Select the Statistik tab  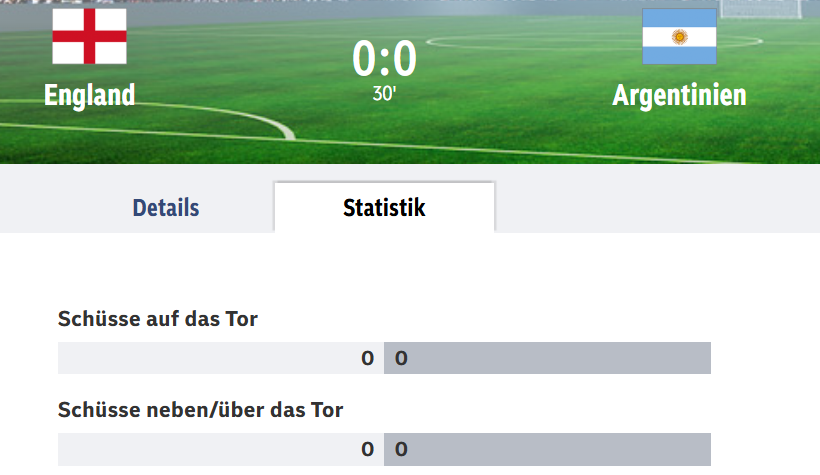[384, 208]
